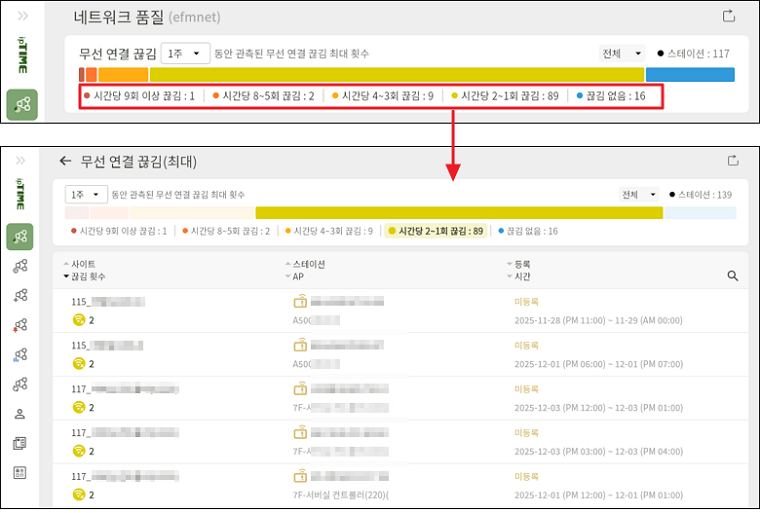Open the 전체 filter dropdown in the lower panel

(x=639, y=194)
